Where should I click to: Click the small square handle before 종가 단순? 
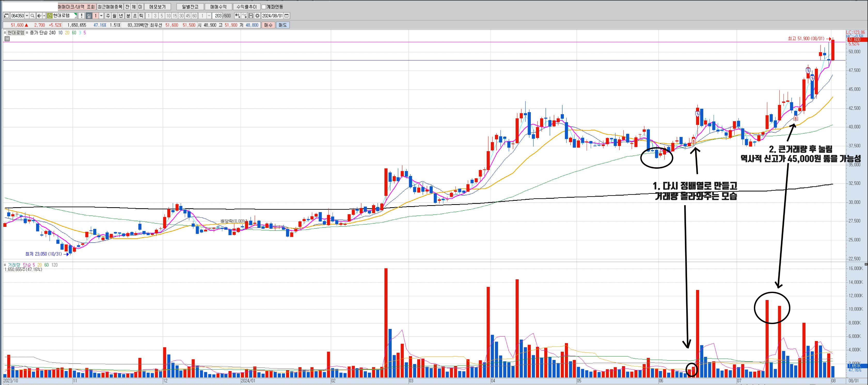[x=27, y=33]
